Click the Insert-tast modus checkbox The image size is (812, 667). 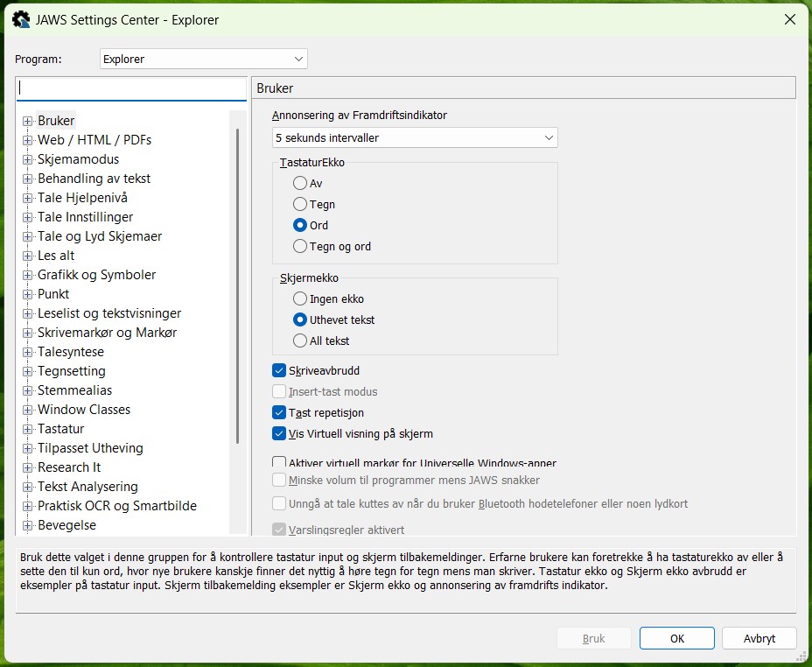pyautogui.click(x=279, y=391)
